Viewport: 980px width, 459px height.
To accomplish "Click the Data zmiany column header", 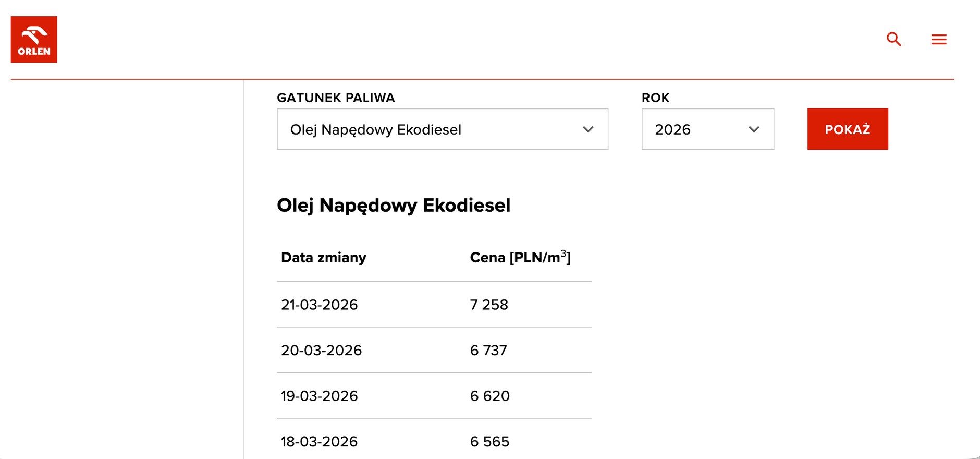I will point(323,257).
